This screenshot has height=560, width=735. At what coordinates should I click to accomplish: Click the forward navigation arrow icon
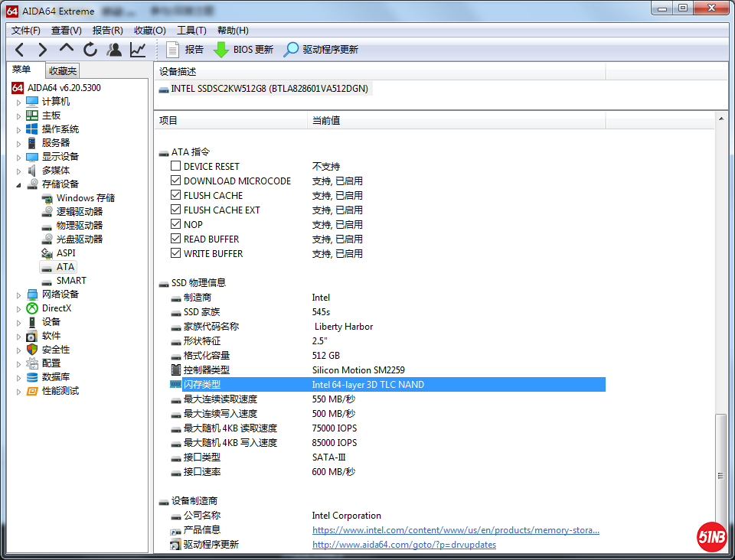(x=43, y=50)
